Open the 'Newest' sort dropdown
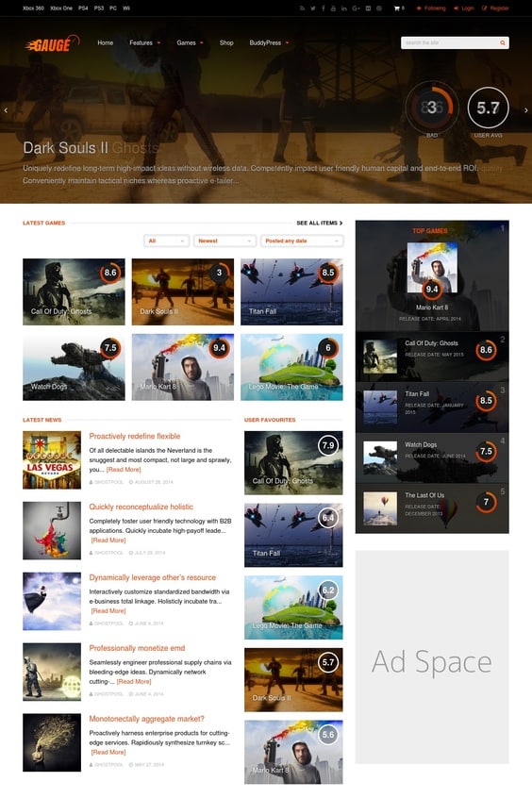Viewport: 532px width, 798px height. [224, 241]
